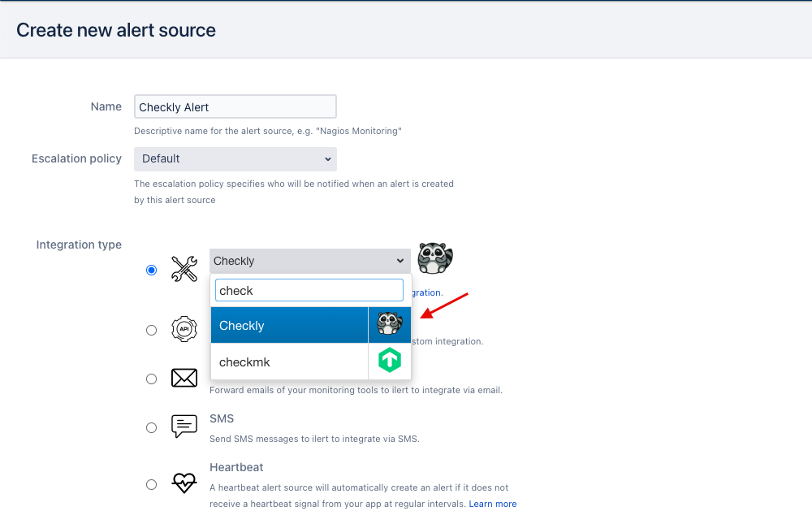Click the Name field containing Checkly Alert
This screenshot has height=524, width=812.
point(235,106)
